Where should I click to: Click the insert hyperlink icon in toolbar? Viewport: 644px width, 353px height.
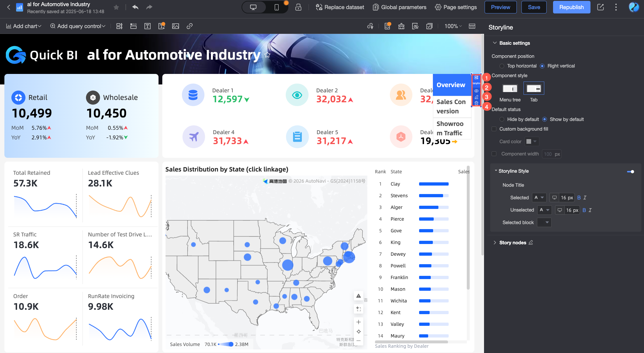(x=190, y=26)
